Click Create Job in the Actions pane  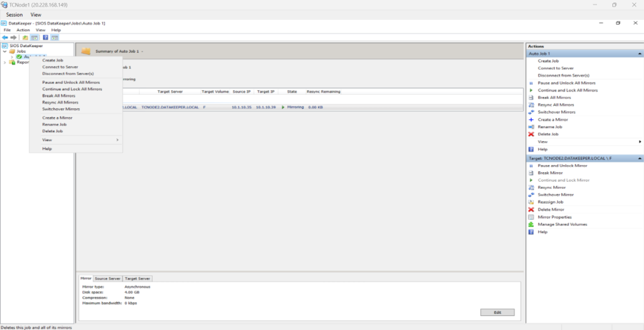547,61
